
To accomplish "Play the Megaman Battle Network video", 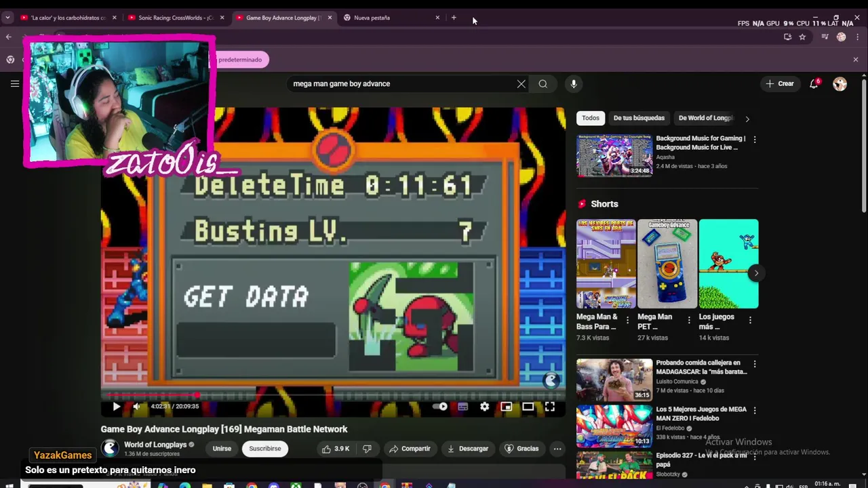I will pos(116,407).
